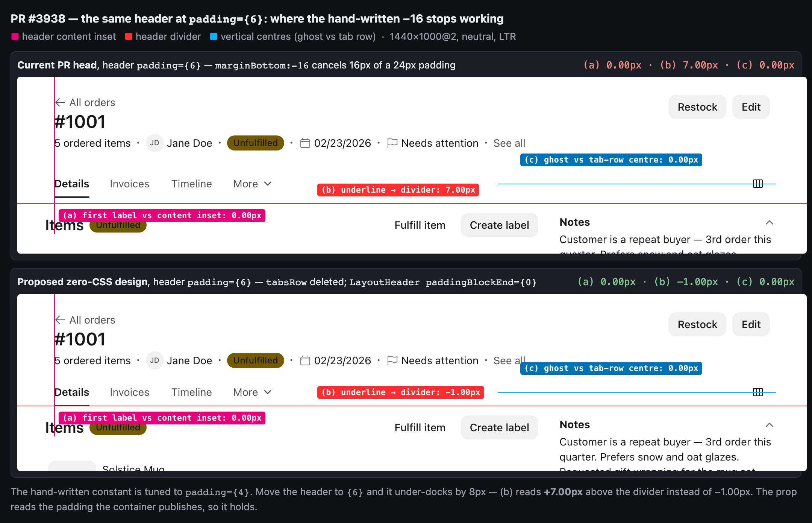This screenshot has height=523, width=812.
Task: Open the Timeline tab in the Proposed zero-CSS design panel
Action: coord(192,392)
